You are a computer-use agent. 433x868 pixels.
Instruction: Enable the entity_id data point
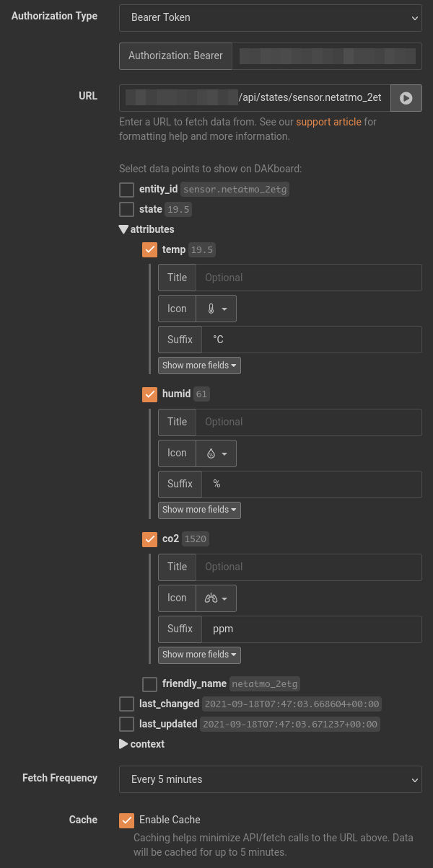click(127, 190)
